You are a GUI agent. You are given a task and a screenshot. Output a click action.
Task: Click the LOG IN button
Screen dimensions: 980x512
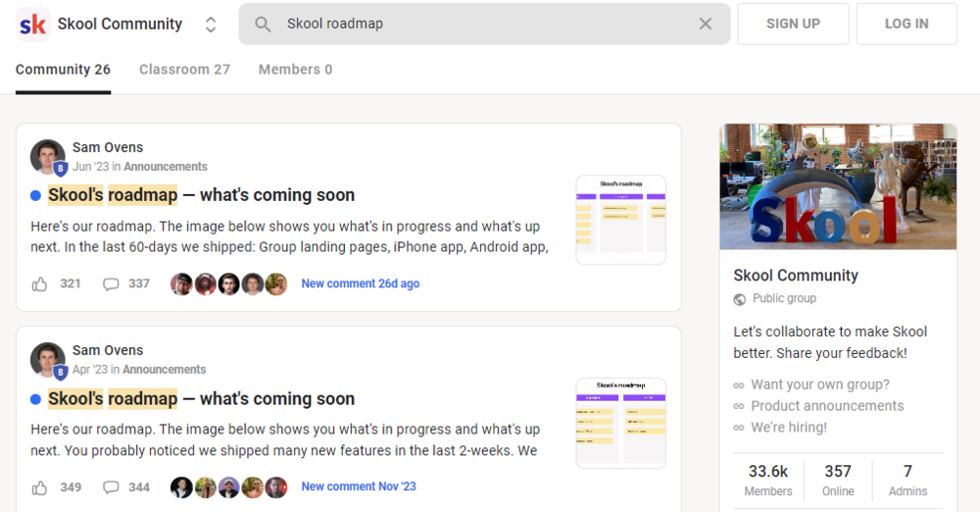tap(906, 24)
